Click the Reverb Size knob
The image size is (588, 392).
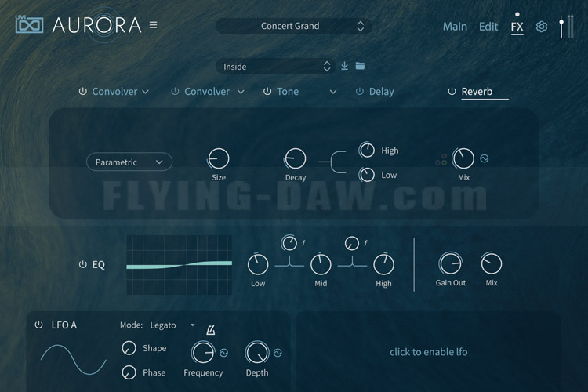coord(218,158)
